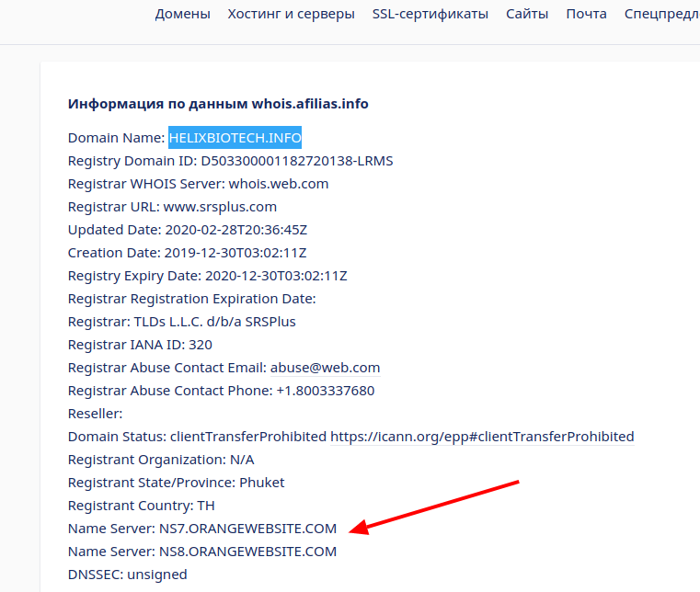Click Registrant State/Province Phuket line
This screenshot has width=700, height=592.
click(x=176, y=483)
